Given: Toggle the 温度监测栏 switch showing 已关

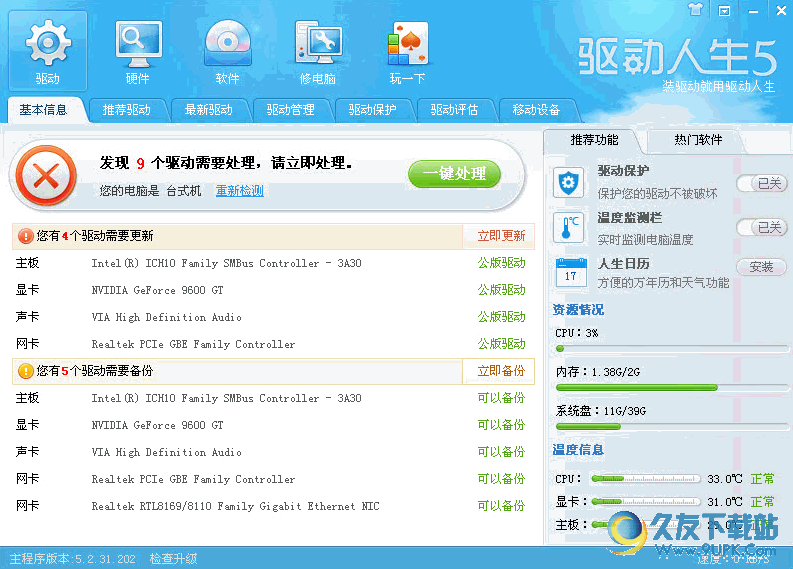Looking at the screenshot, I should coord(762,227).
